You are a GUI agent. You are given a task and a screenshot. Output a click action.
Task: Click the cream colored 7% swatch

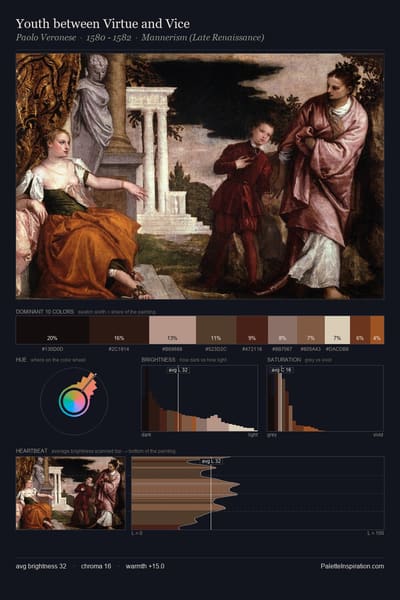337,330
